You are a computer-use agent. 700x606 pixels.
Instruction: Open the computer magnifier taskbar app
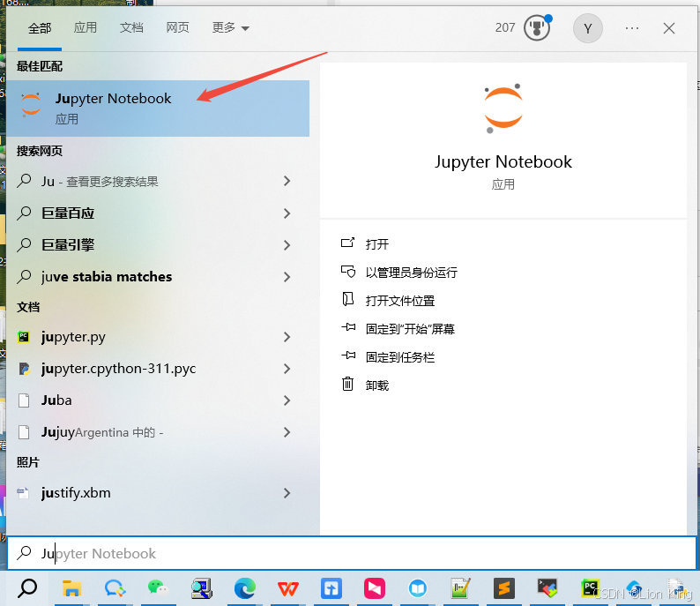click(x=201, y=588)
